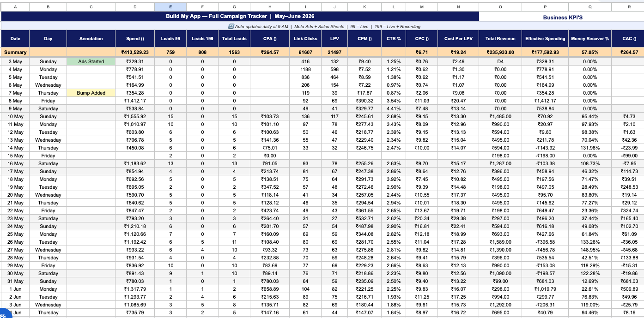Click summary Leads 199 value 808
The width and height of the screenshot is (644, 318).
202,52
